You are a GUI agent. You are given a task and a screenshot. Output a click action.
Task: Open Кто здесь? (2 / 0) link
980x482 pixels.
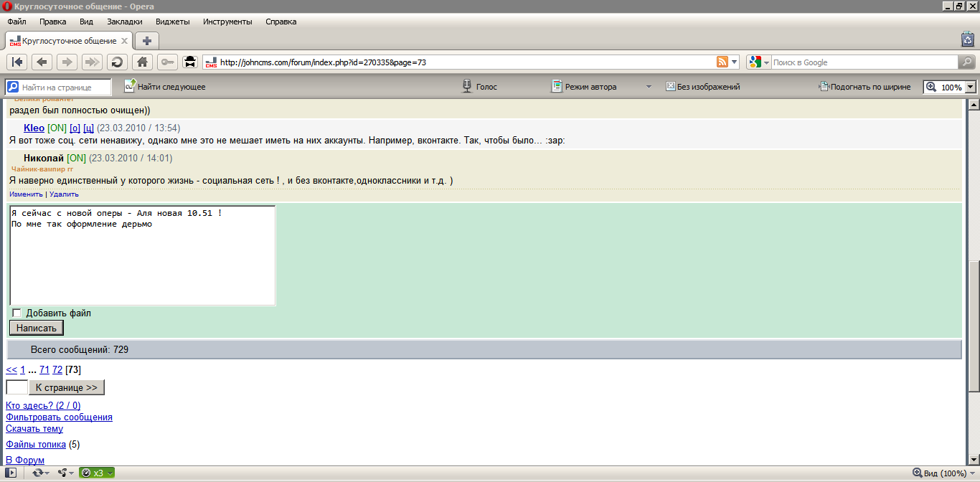coord(43,406)
